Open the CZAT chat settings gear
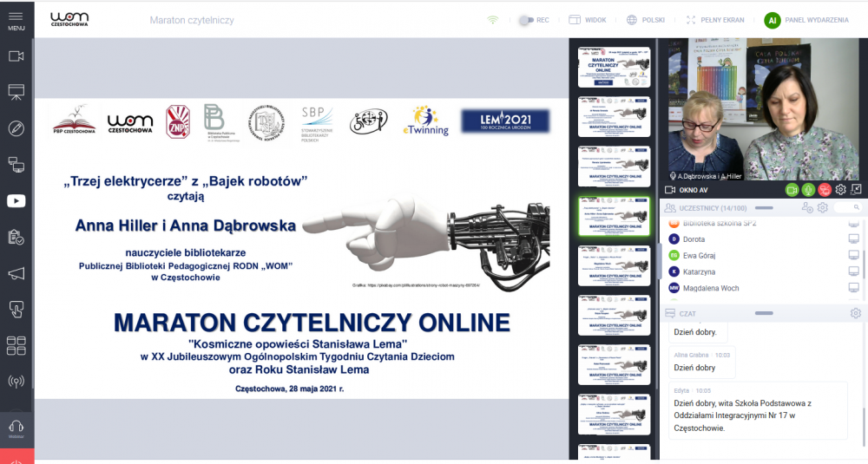Viewport: 868px width, 464px height. point(855,313)
